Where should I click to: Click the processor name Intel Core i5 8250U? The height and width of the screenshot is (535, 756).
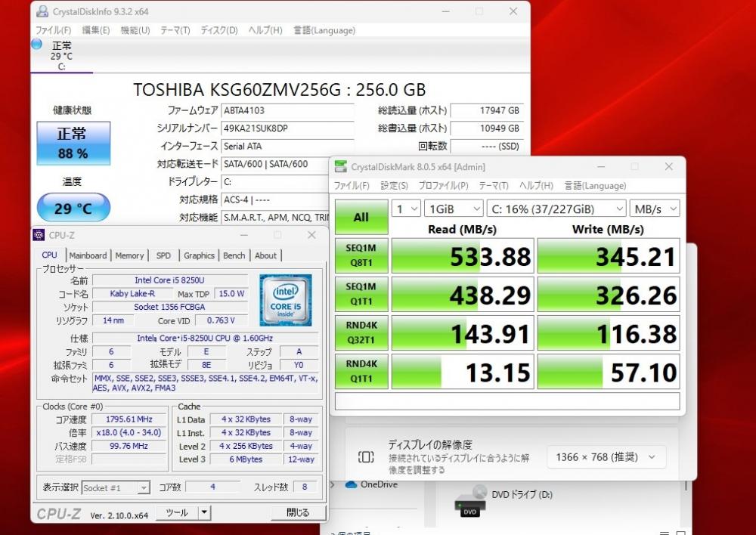pyautogui.click(x=169, y=280)
